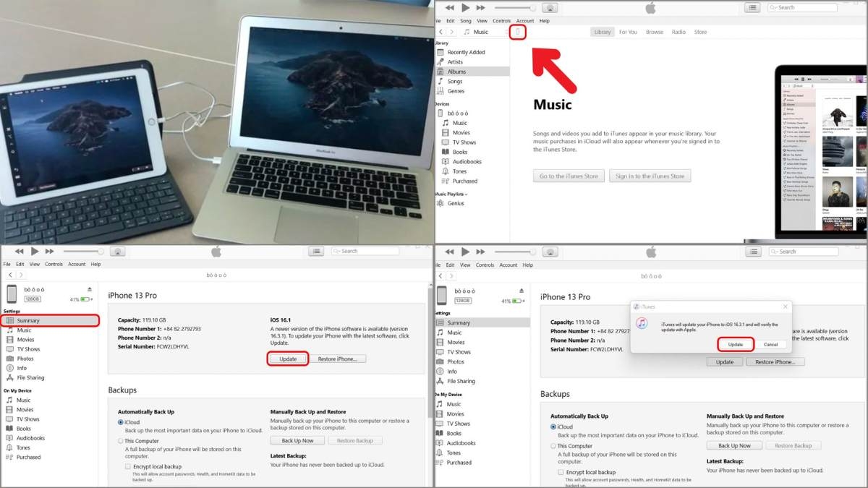Open TV Shows under Settings in bottom-left window
The image size is (868, 488).
coord(28,349)
